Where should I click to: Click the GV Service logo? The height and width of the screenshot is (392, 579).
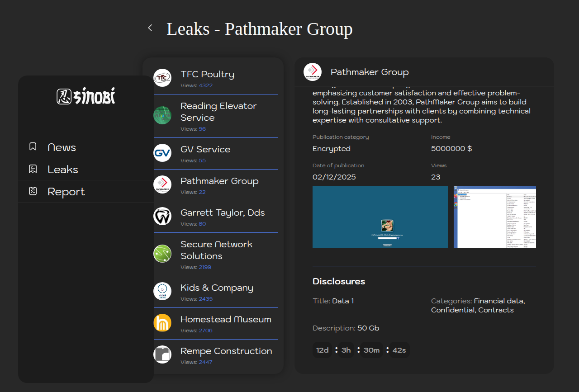pos(162,153)
